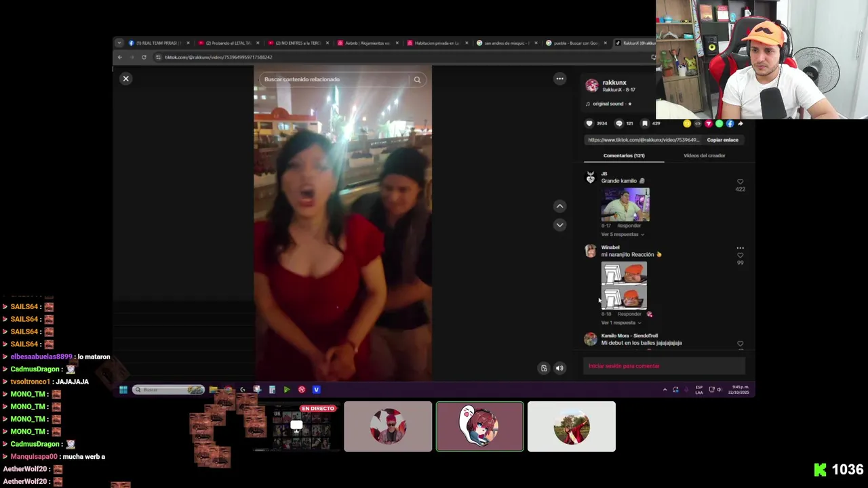
Task: Expand 'Ver 1 respuesta' under the Winabel comment
Action: 621,323
